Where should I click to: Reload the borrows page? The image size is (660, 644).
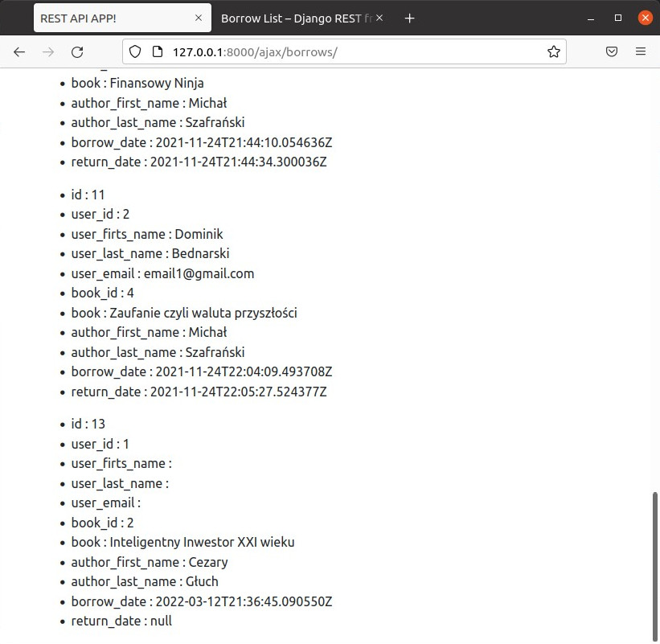pyautogui.click(x=77, y=51)
